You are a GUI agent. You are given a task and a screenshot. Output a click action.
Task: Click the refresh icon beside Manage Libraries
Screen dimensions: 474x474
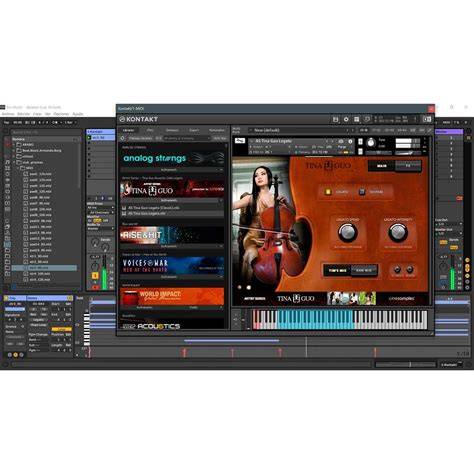[x=123, y=138]
